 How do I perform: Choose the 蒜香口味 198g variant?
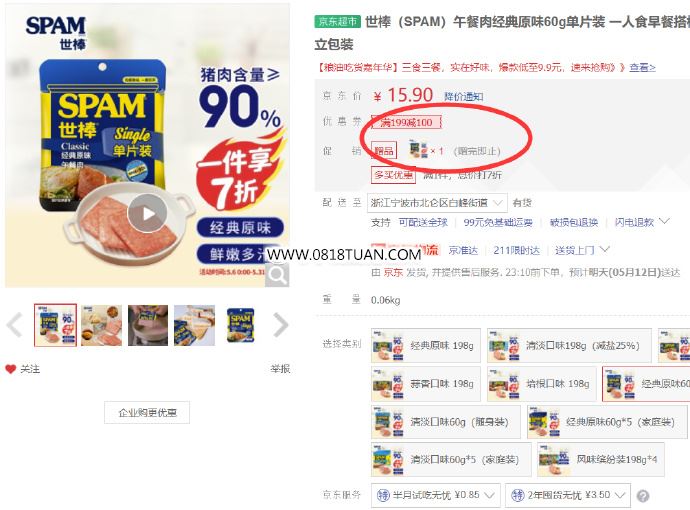coord(426,384)
